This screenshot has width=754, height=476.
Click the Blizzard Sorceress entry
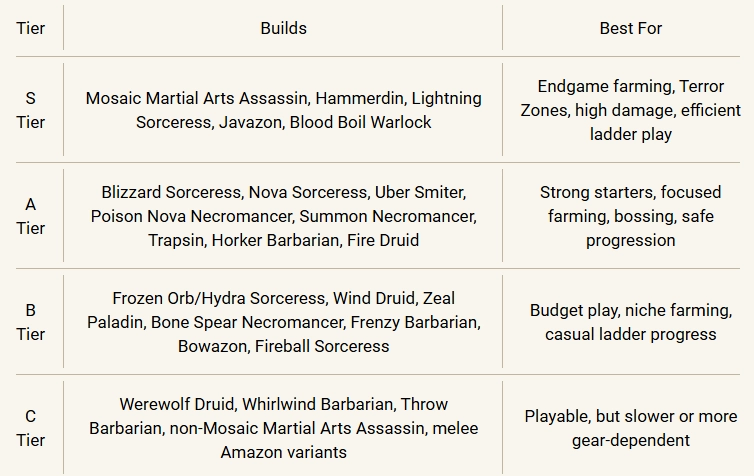(x=171, y=192)
